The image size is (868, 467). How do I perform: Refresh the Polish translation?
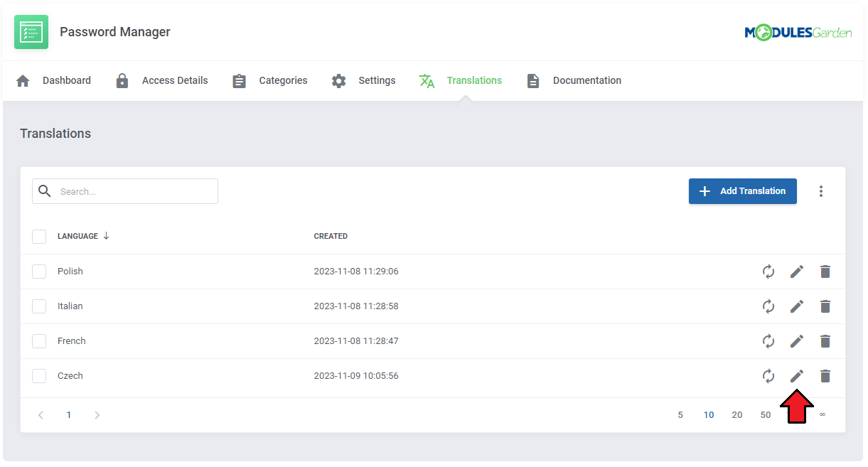point(768,272)
